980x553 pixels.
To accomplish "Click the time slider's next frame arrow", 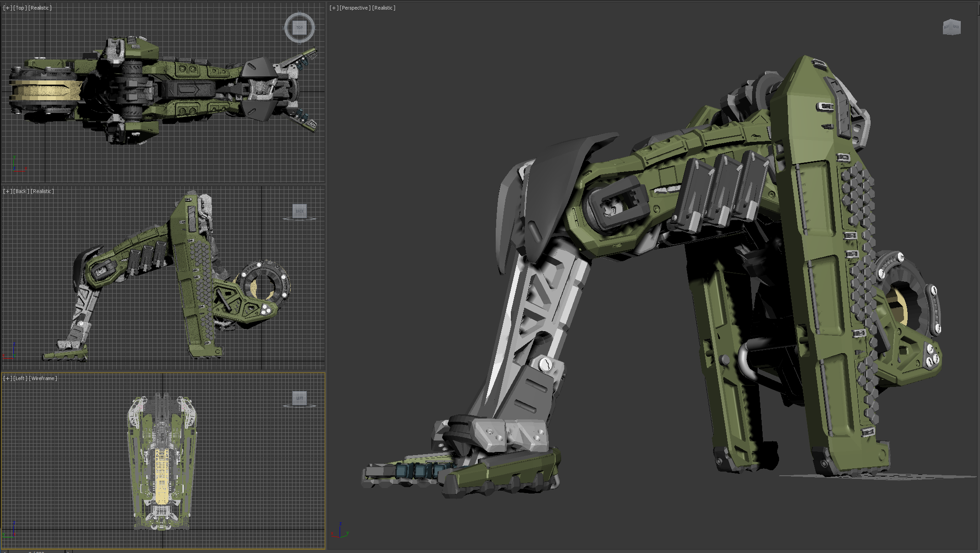I will [x=68, y=551].
